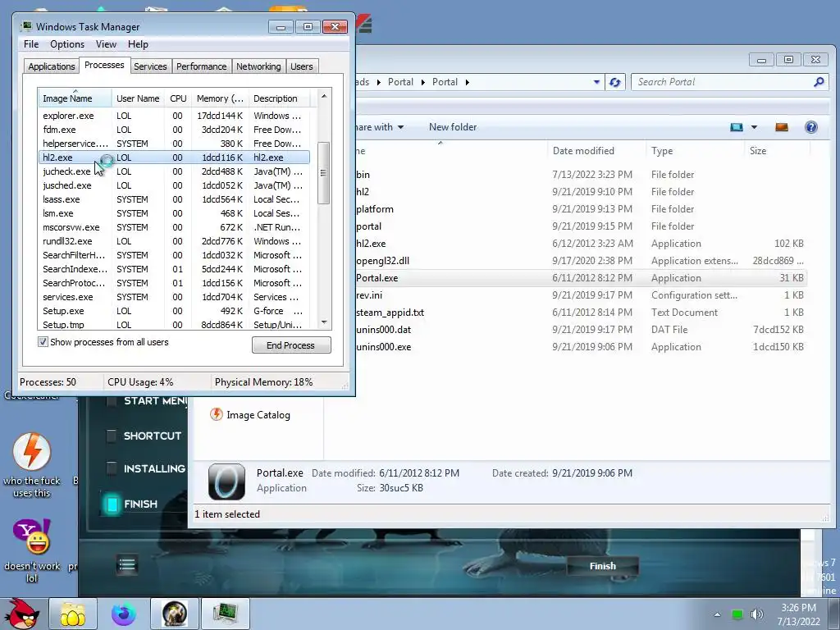Select the platform folder in Explorer

pyautogui.click(x=582, y=209)
